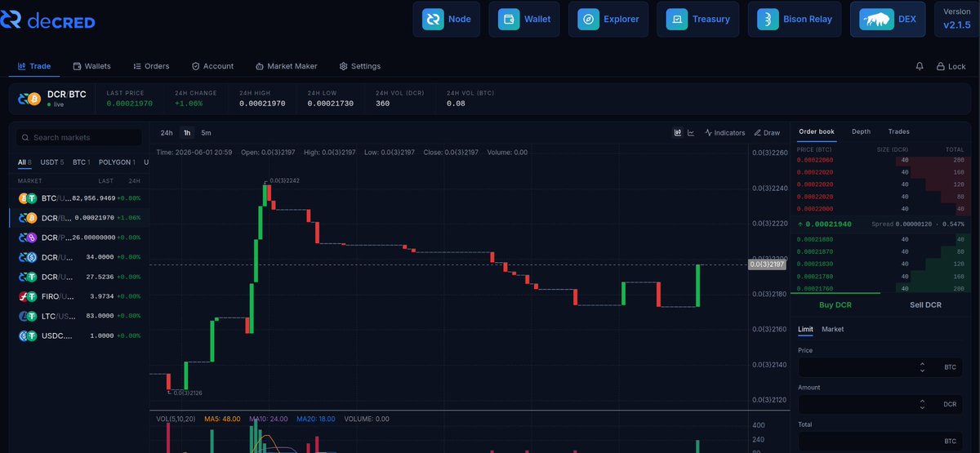Click the Amount input field
The width and height of the screenshot is (980, 453).
880,404
